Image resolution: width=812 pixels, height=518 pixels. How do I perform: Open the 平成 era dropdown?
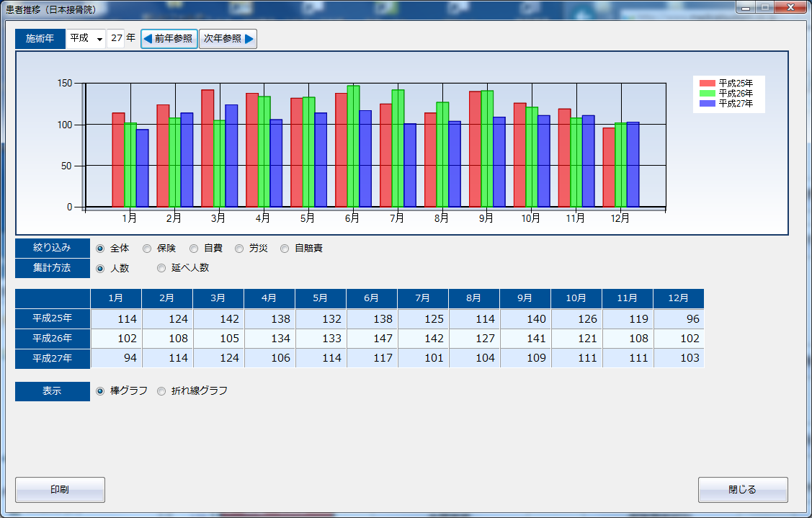pyautogui.click(x=86, y=39)
